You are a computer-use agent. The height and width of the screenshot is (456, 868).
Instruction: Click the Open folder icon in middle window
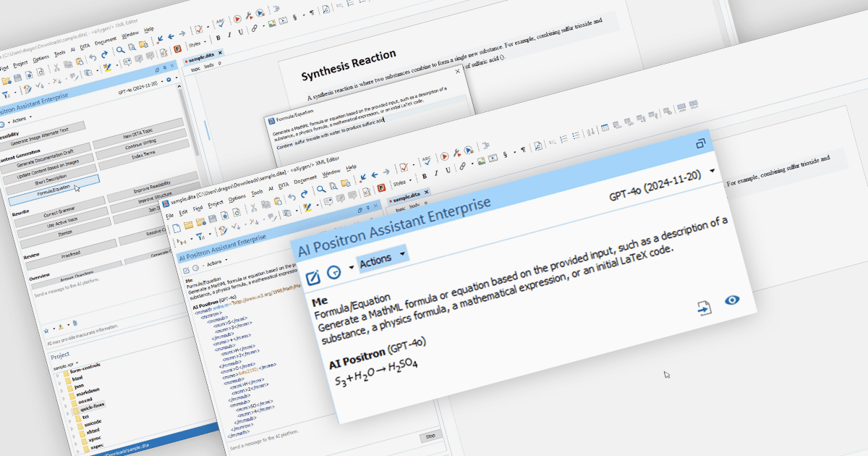tap(190, 224)
